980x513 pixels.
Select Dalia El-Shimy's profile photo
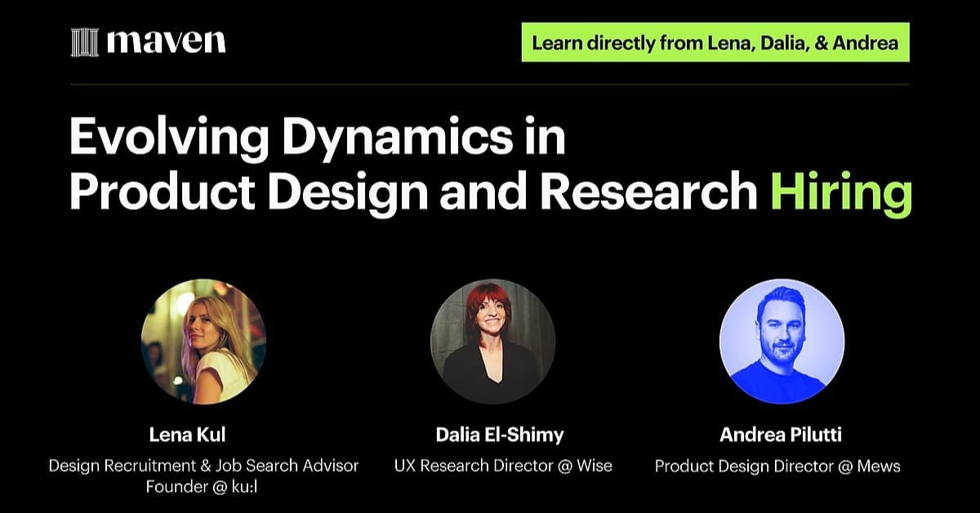492,341
